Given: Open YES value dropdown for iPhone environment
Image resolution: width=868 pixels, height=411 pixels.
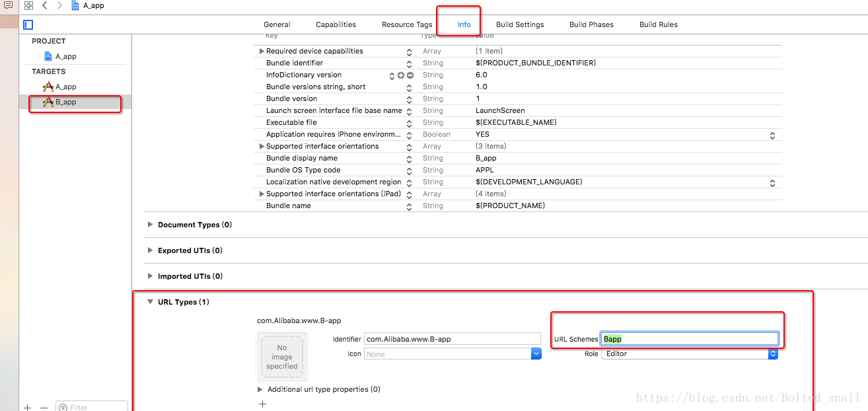Looking at the screenshot, I should pyautogui.click(x=772, y=135).
